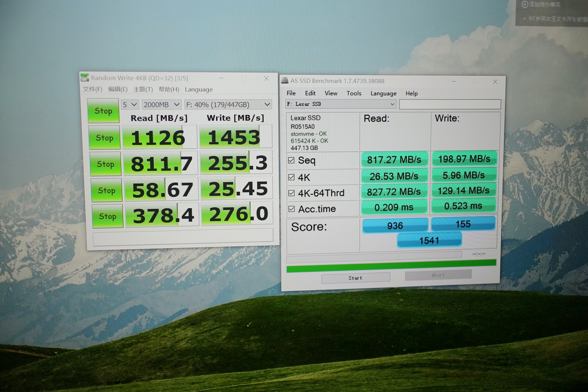Expand the 2000MB test size dropdown
Screen dimensions: 588x392
[x=162, y=105]
